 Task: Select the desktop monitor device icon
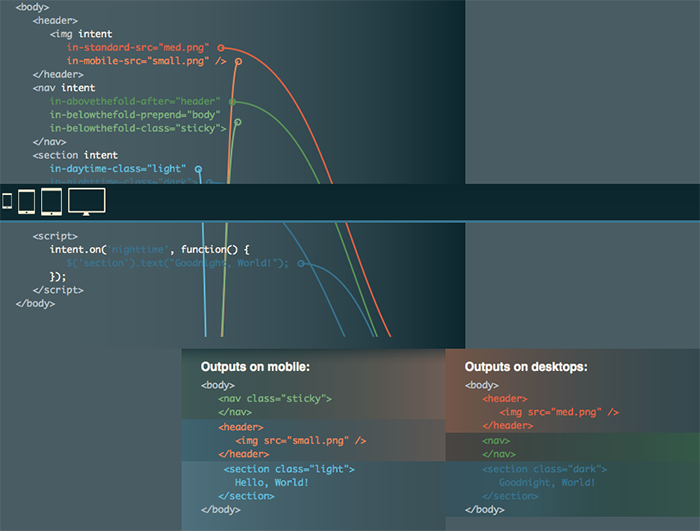[87, 202]
